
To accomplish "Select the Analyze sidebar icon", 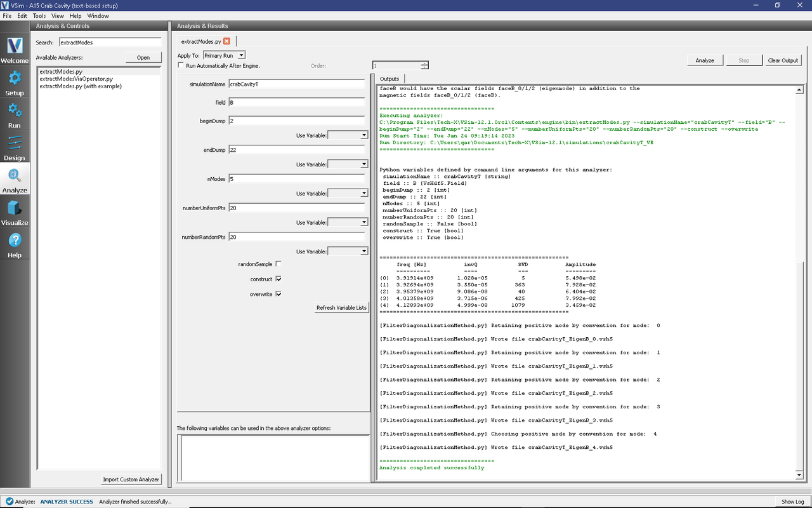I will tap(15, 180).
